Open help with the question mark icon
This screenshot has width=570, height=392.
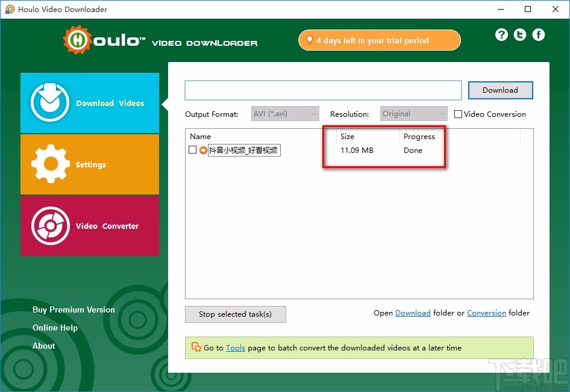pos(501,35)
